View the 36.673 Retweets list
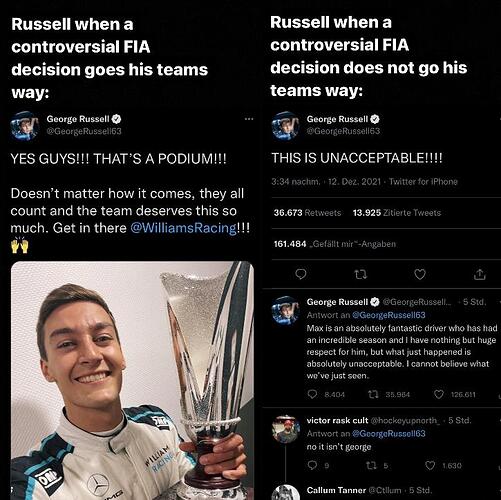501x500 pixels. pyautogui.click(x=307, y=213)
